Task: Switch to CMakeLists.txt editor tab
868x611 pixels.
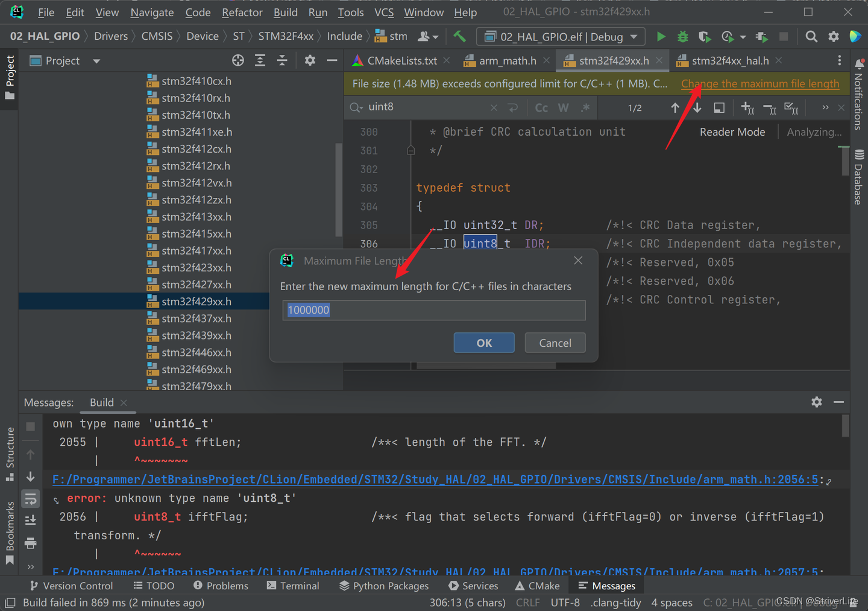Action: tap(401, 60)
